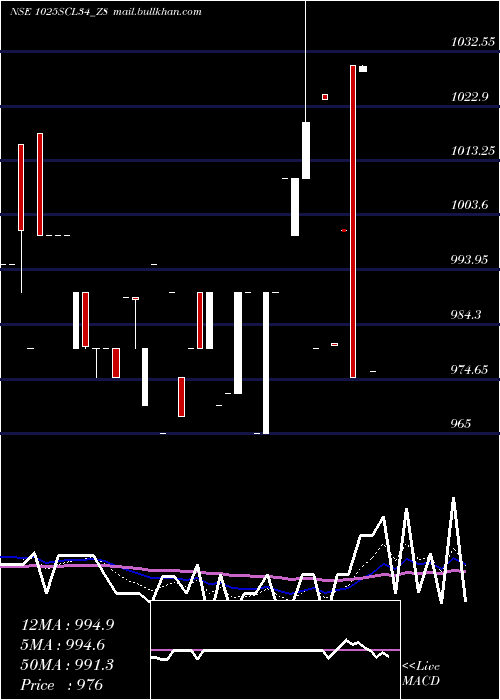The width and height of the screenshot is (500, 700).
Task: Click the Price : 976 readout
Action: [x=62, y=685]
